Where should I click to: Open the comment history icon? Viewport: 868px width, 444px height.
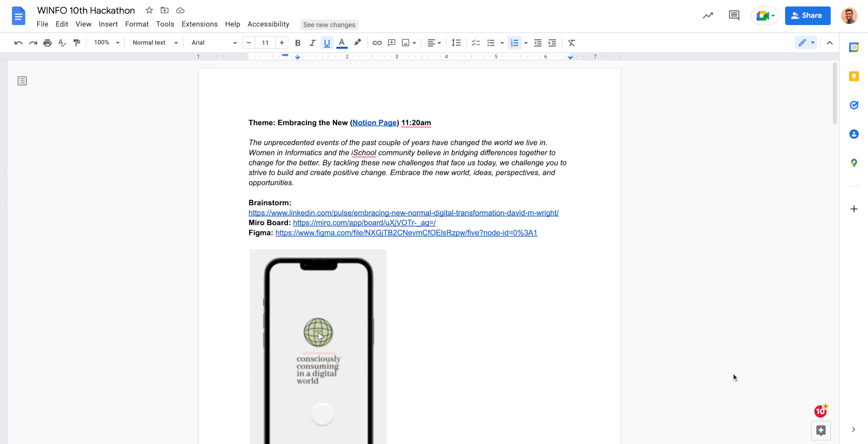(x=734, y=15)
